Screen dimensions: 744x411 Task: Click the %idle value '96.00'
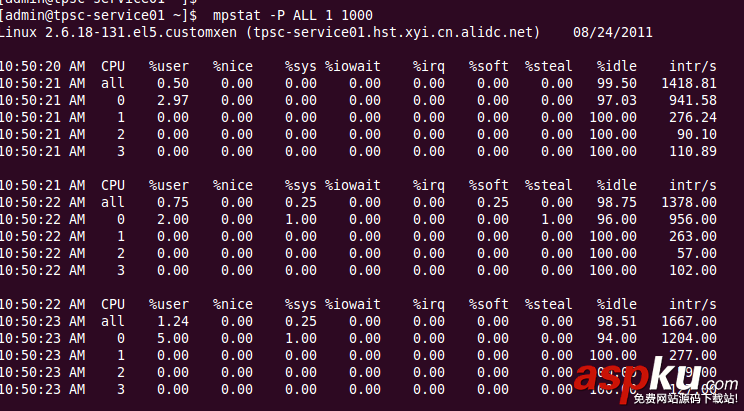pyautogui.click(x=617, y=220)
